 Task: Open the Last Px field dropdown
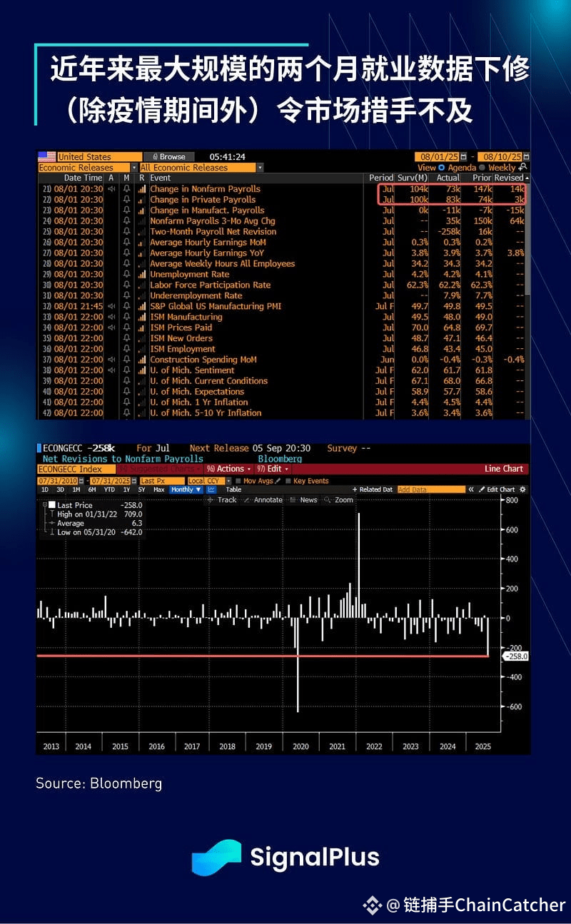[162, 481]
